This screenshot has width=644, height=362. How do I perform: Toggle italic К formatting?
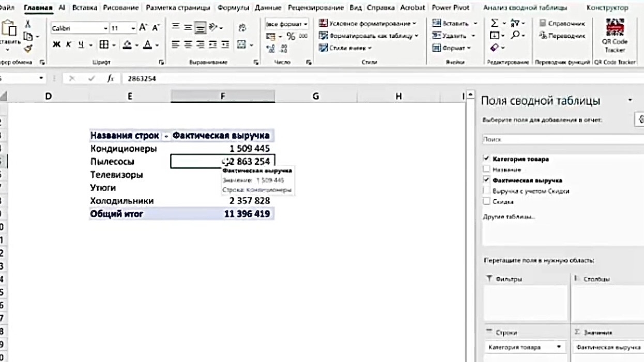pyautogui.click(x=69, y=45)
